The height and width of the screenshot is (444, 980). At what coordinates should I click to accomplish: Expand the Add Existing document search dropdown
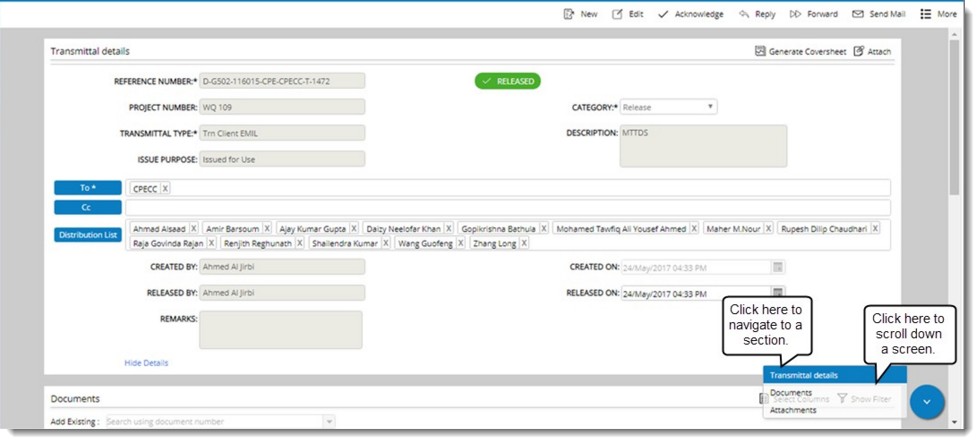329,422
